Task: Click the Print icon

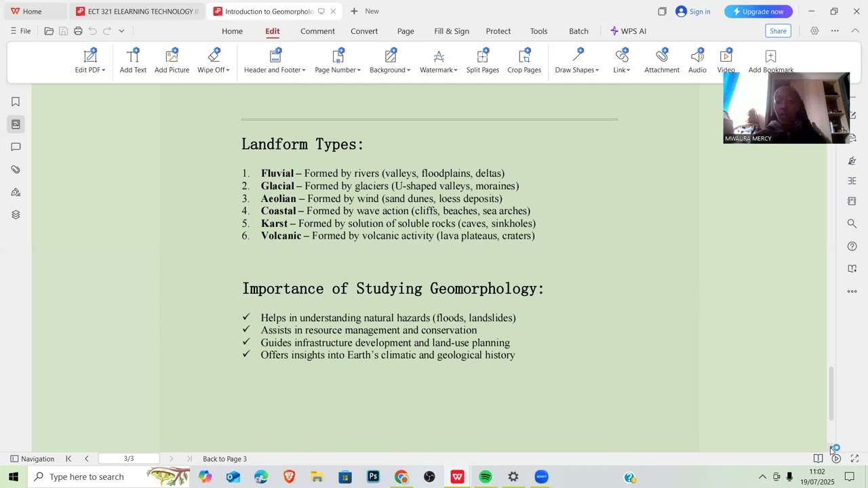Action: coord(78,31)
